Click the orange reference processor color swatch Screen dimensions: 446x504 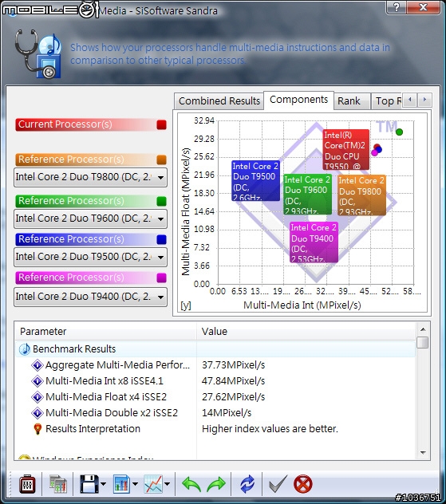tap(161, 159)
